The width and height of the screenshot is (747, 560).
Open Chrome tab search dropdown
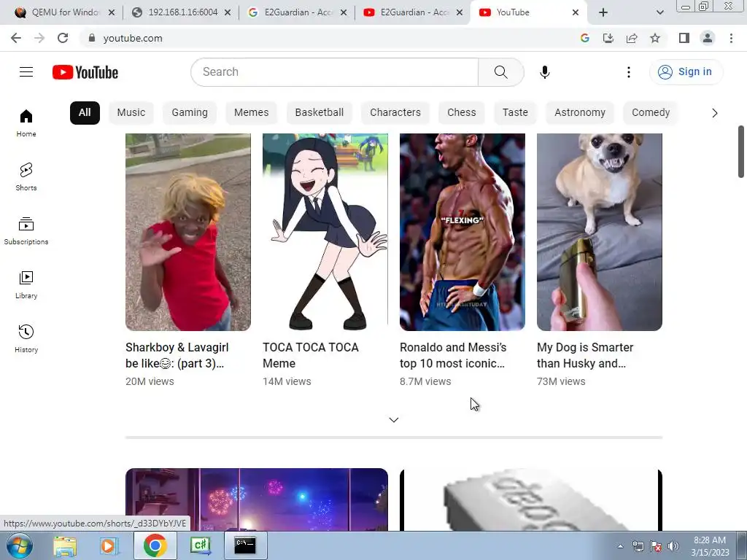659,12
